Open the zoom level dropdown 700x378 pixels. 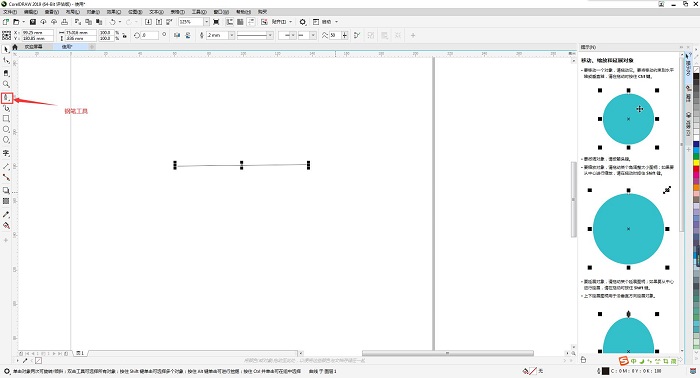[x=206, y=21]
